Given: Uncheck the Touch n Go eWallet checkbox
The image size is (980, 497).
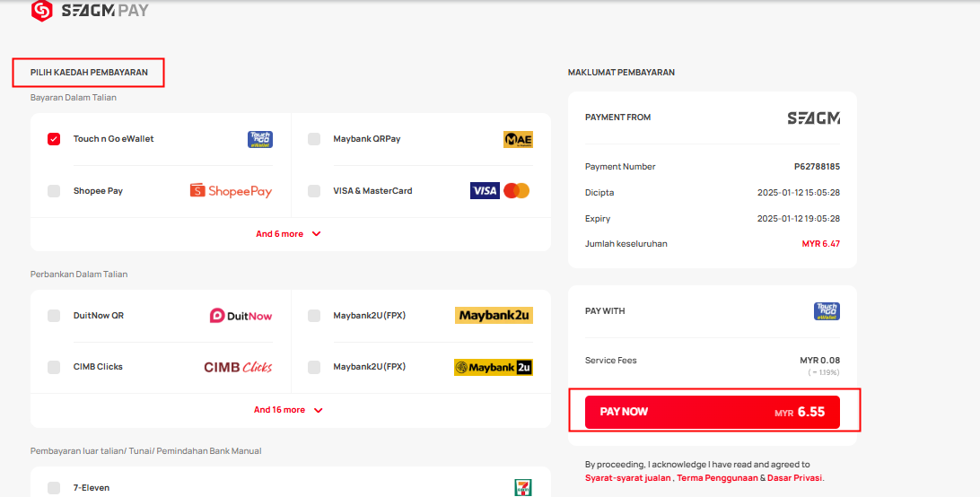Looking at the screenshot, I should click(54, 139).
